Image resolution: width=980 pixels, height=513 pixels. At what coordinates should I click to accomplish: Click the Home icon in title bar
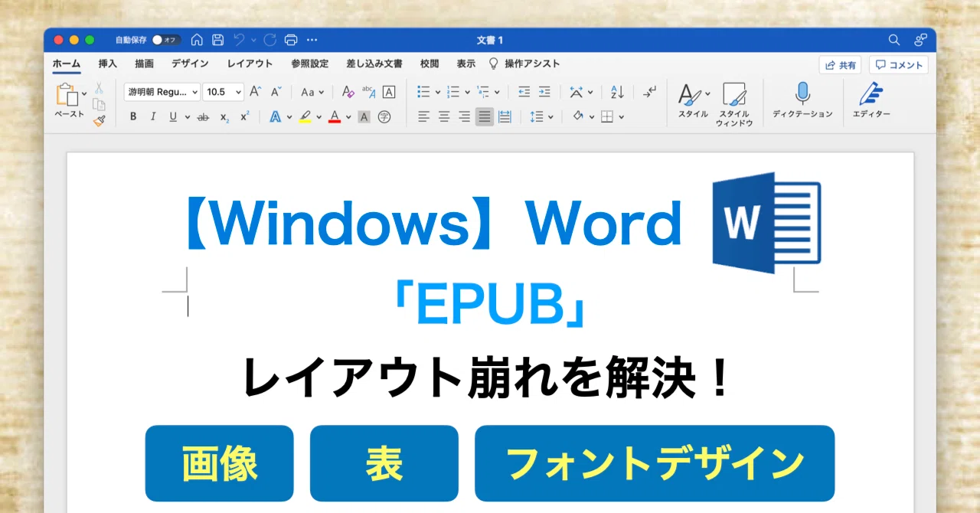point(197,40)
